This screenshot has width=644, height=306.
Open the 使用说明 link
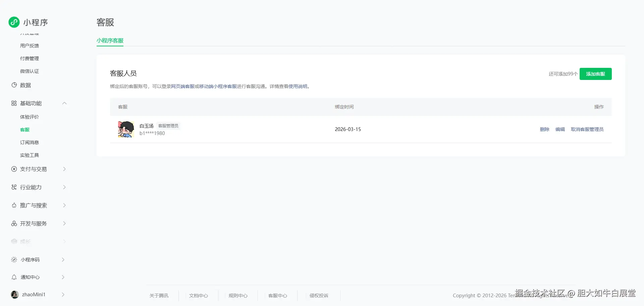tap(298, 86)
